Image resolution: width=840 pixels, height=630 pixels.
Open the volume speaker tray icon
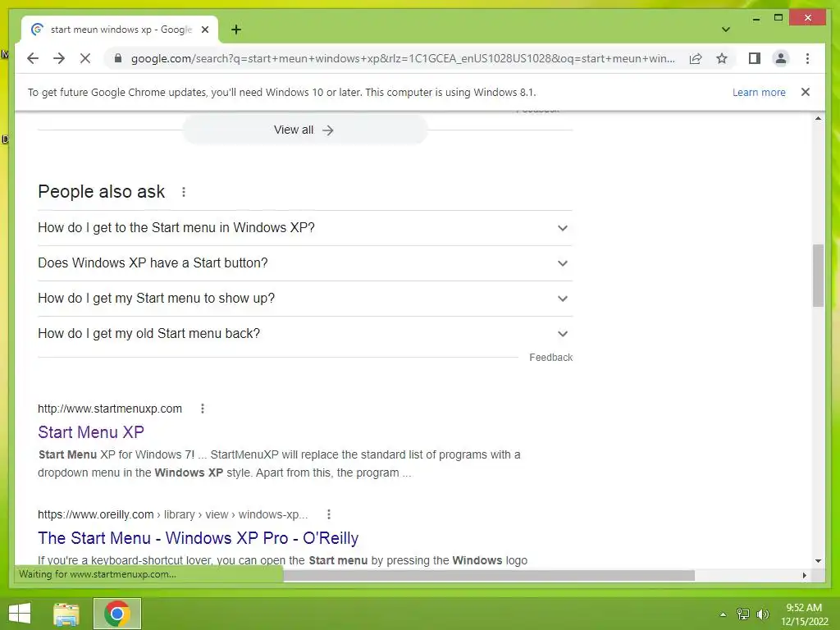point(762,614)
